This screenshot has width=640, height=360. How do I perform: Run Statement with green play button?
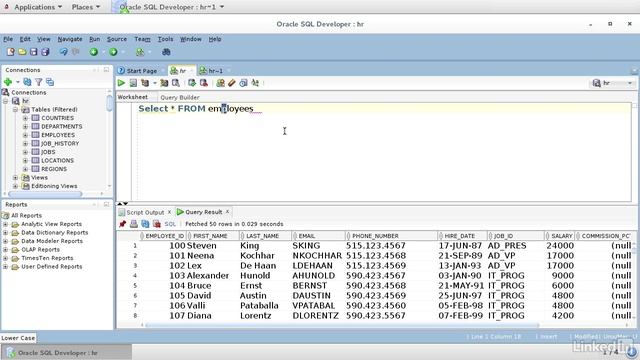pyautogui.click(x=121, y=83)
